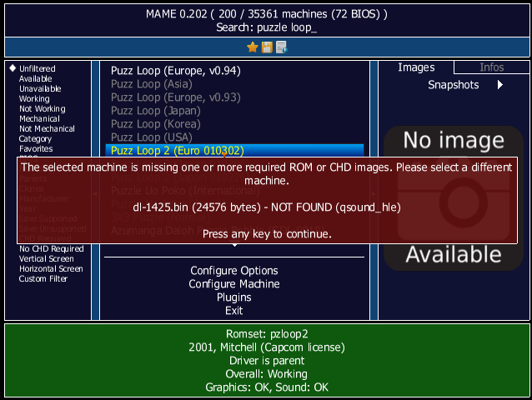This screenshot has width=532, height=400.
Task: Click the favorites star icon in toolbar
Action: 253,47
